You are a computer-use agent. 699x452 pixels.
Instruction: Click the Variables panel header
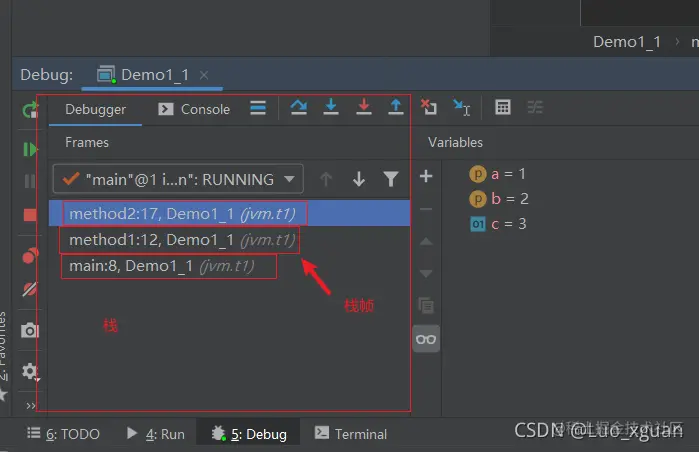click(455, 142)
